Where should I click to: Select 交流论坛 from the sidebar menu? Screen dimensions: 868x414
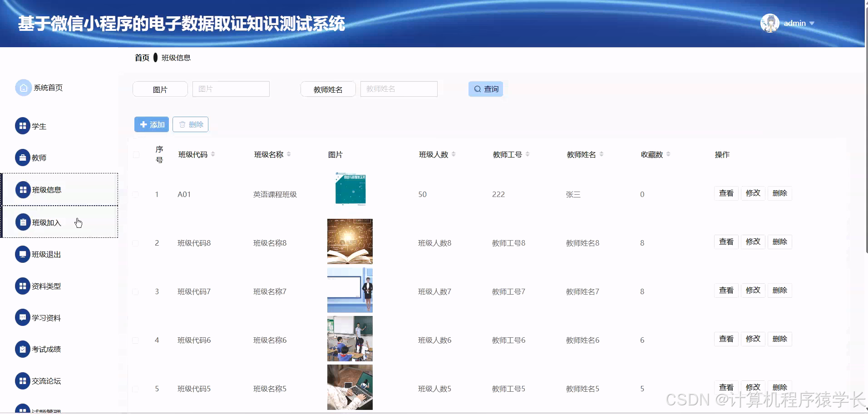23,381
